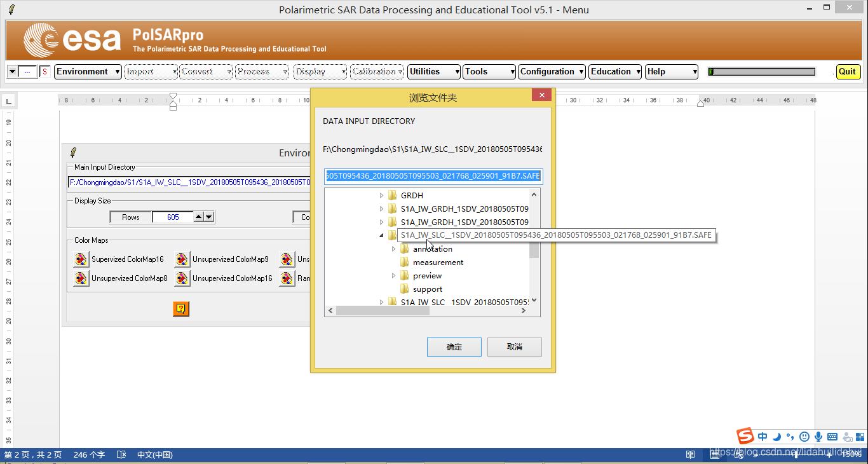Open the Help dropdown menu
This screenshot has height=464, width=868.
tap(672, 72)
